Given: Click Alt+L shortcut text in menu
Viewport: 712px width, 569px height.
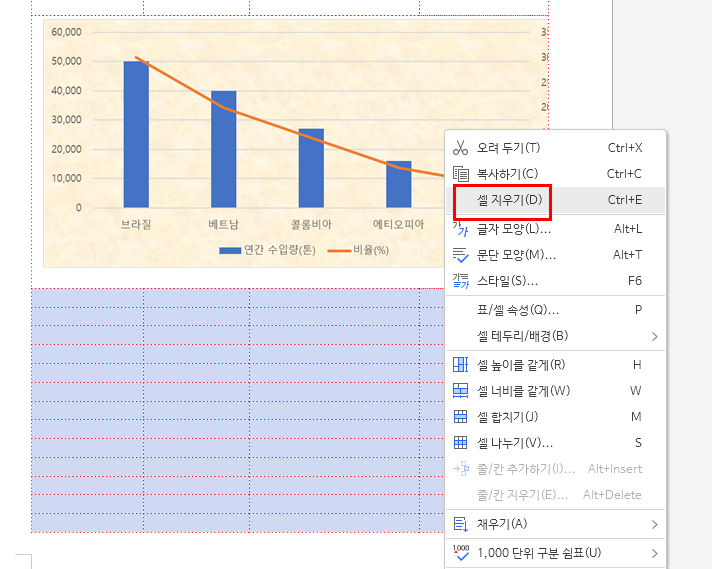Looking at the screenshot, I should tap(628, 229).
